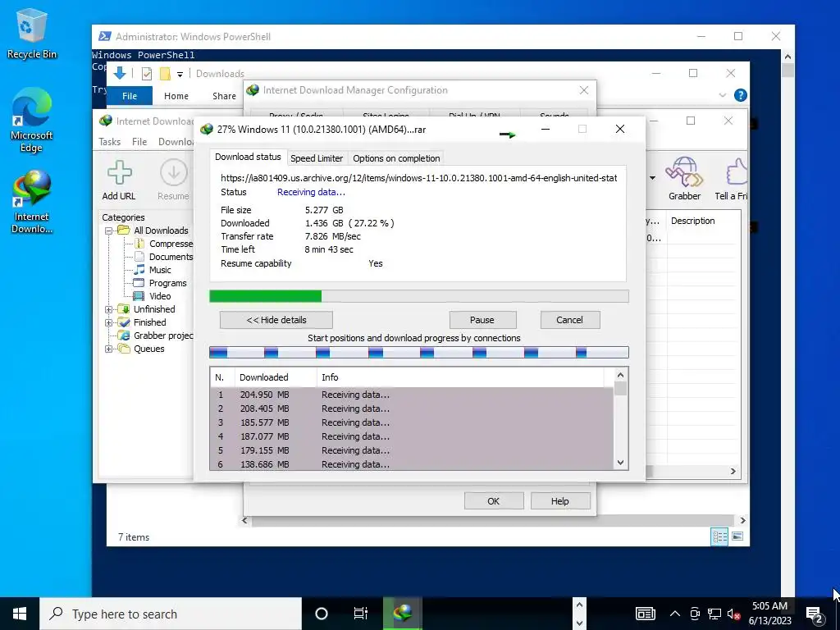Viewport: 840px width, 630px height.
Task: Select Grabber projects tree item
Action: coord(156,336)
